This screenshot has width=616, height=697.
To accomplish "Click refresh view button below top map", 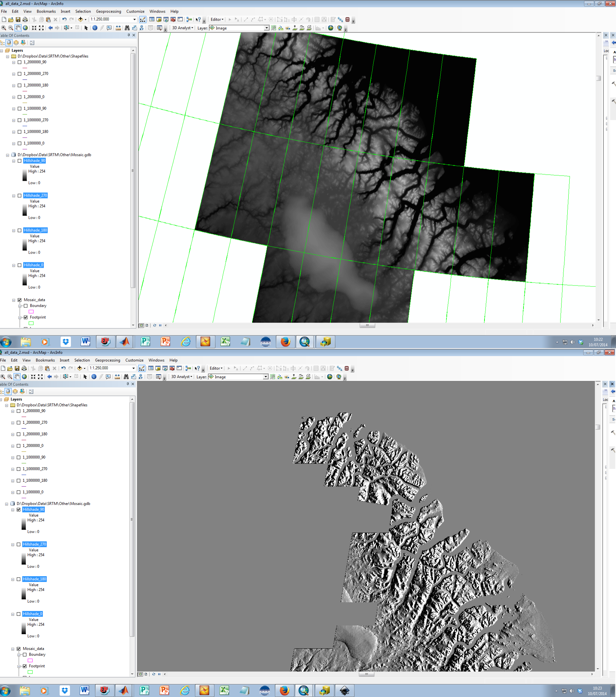I will coord(154,325).
